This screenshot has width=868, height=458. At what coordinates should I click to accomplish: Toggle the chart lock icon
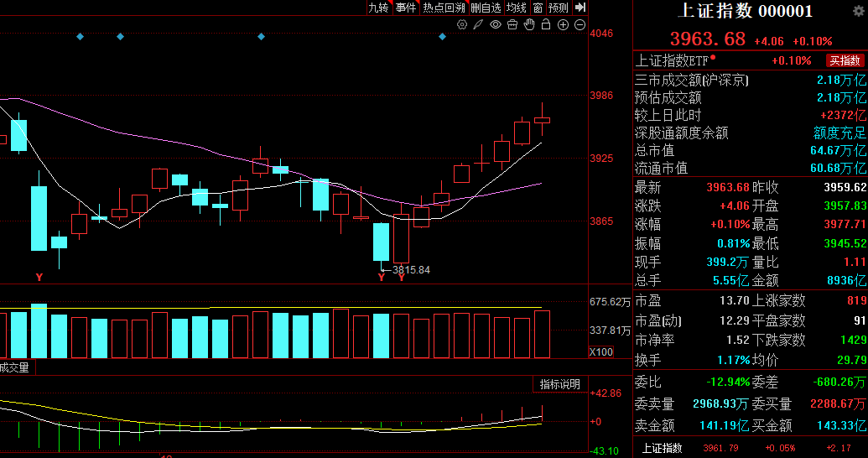[546, 25]
